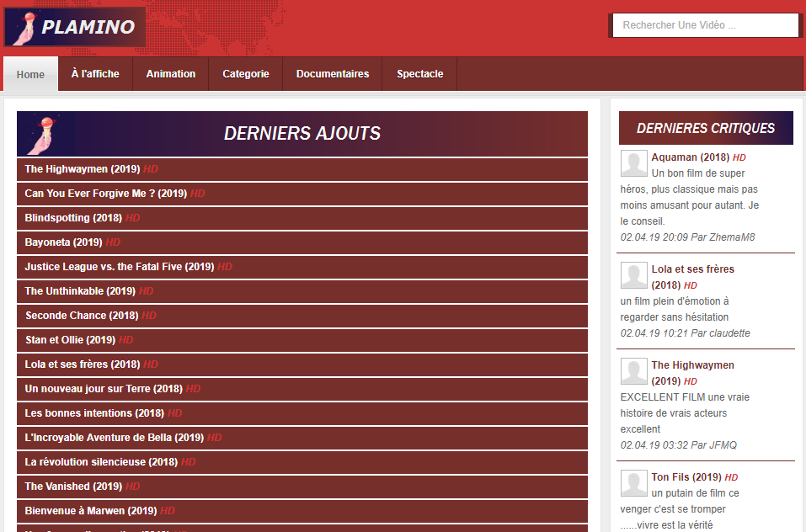Click the flamingo icon in Derniers Ajouts header
Screen dimensions: 806x532
tap(45, 135)
